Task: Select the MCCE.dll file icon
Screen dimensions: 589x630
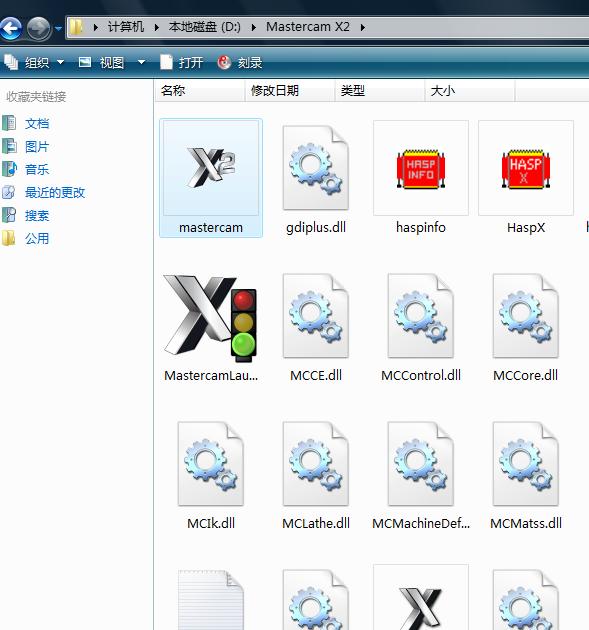Action: 316,316
